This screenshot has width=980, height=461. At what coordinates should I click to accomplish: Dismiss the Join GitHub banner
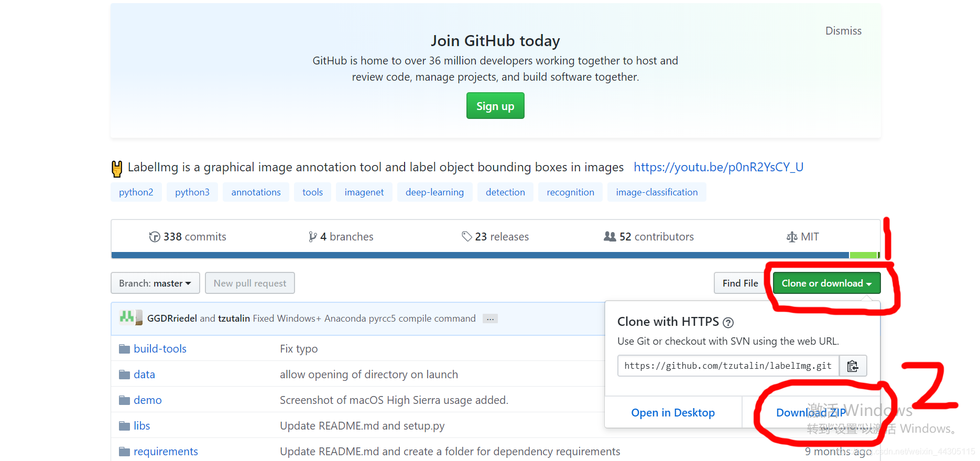pos(843,31)
